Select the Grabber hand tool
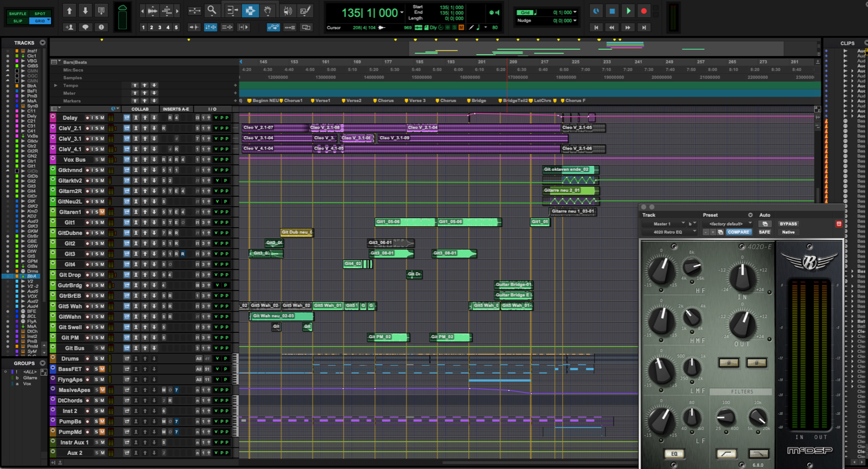The width and height of the screenshot is (868, 469). click(268, 11)
